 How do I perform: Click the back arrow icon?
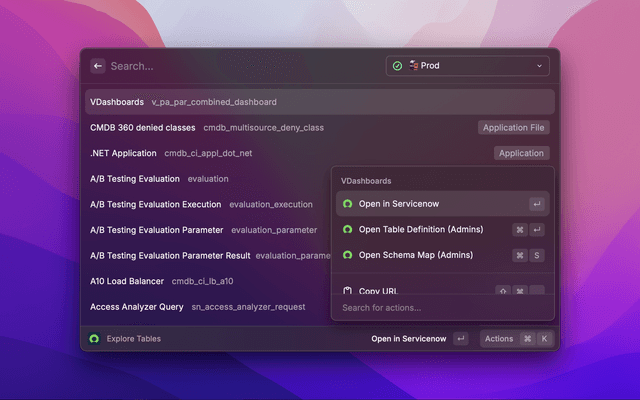[98, 66]
